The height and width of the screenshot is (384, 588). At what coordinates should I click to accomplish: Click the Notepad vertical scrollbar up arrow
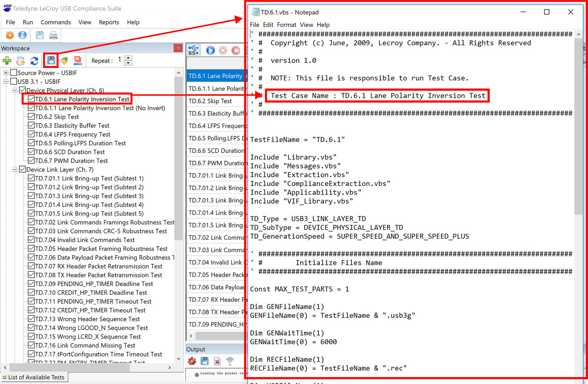click(578, 34)
